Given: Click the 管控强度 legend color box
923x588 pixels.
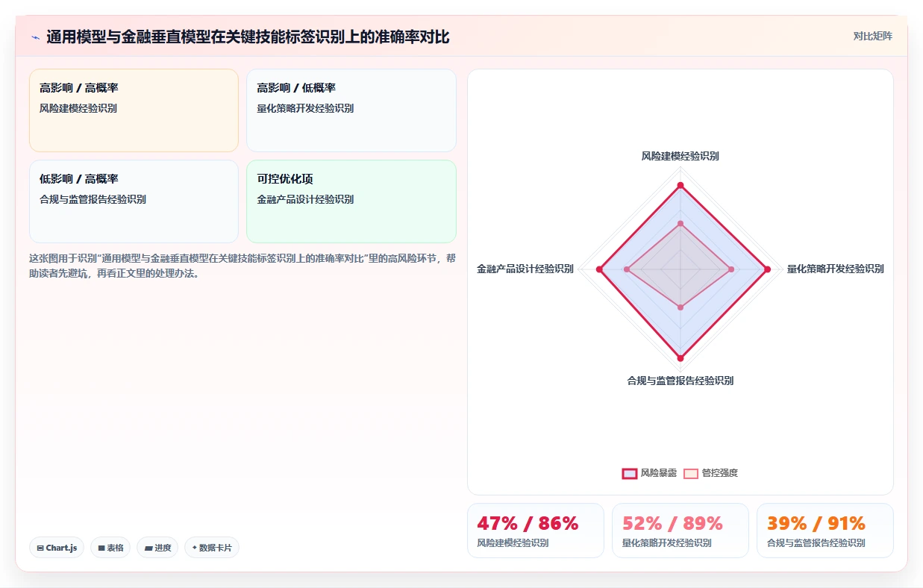Looking at the screenshot, I should (691, 473).
